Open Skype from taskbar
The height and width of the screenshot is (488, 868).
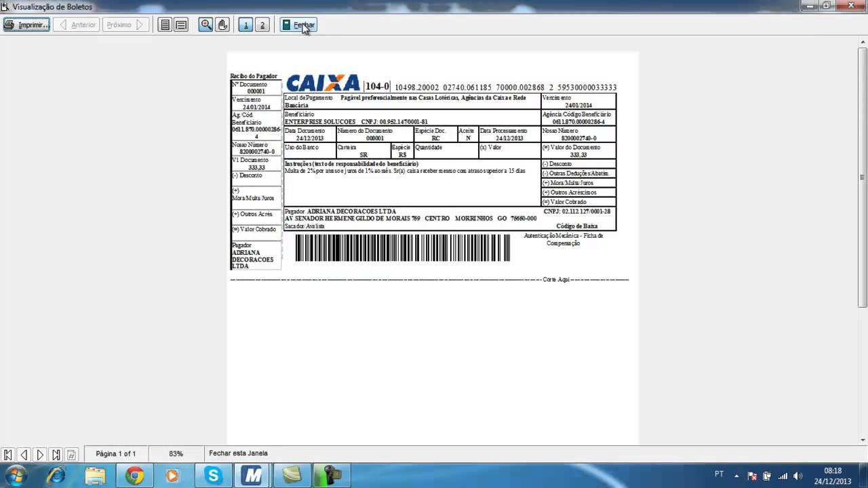pyautogui.click(x=214, y=476)
